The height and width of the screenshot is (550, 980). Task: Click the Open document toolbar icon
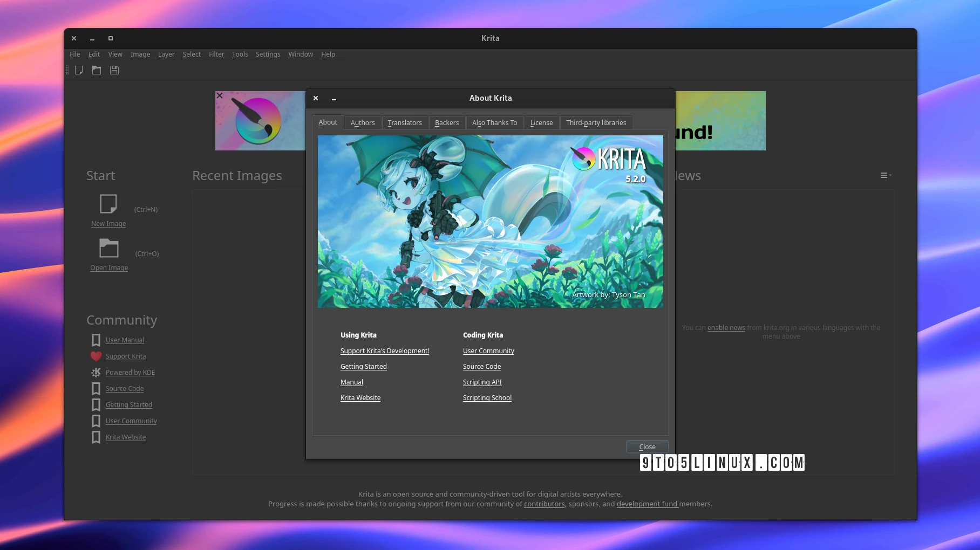pos(96,70)
